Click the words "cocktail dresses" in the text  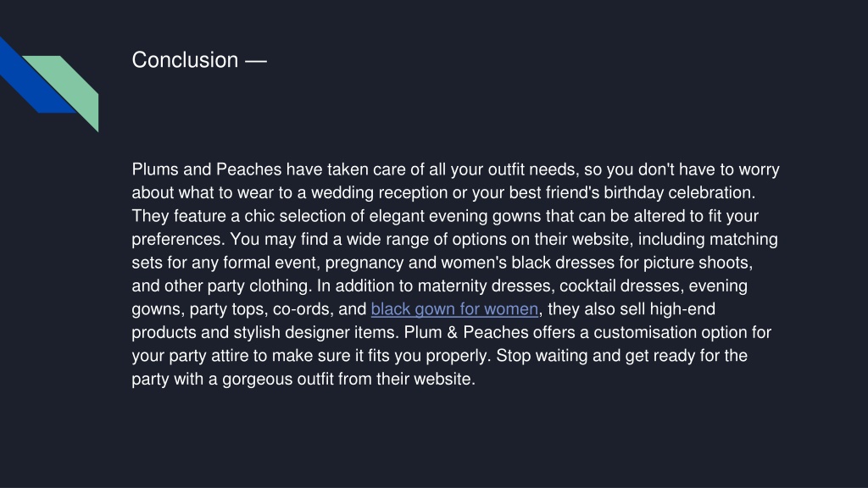coord(621,286)
